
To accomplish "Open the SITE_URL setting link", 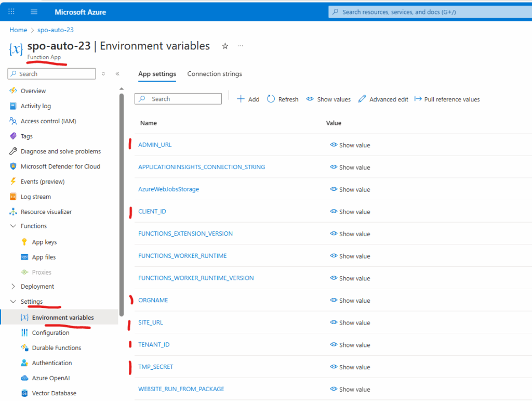I will (x=150, y=322).
